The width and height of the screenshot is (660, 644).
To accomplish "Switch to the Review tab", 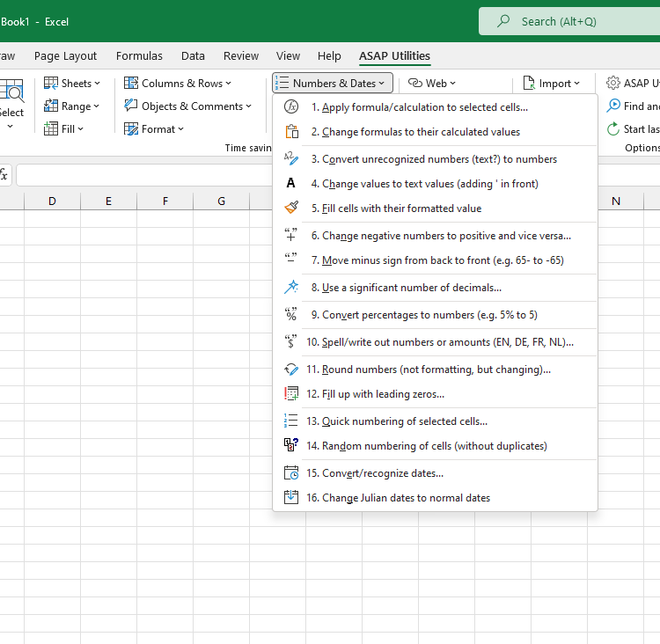I will [241, 56].
